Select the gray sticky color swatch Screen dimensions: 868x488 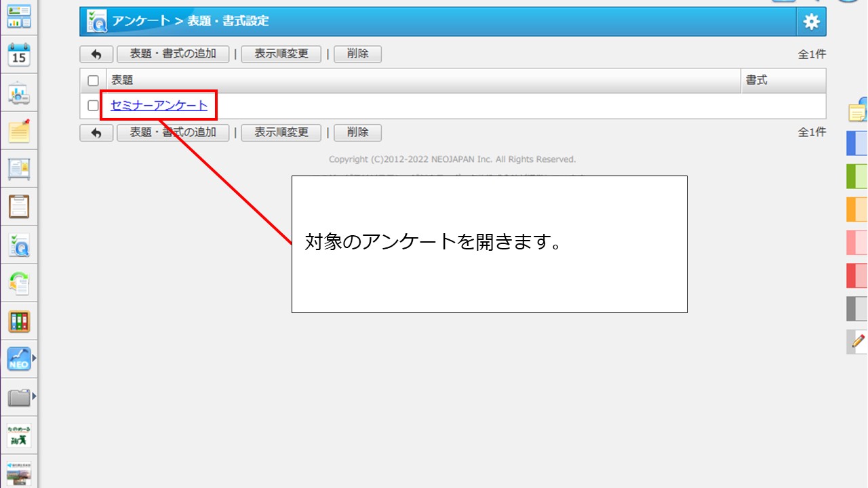point(857,309)
